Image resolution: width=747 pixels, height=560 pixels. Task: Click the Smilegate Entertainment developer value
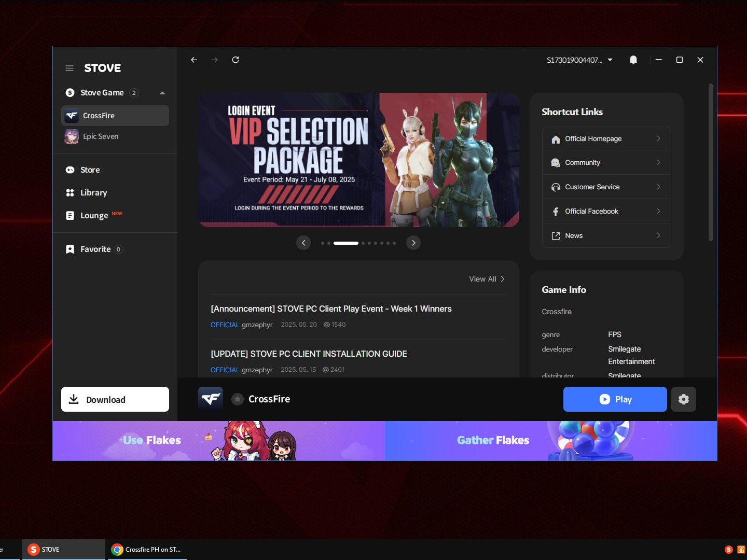pyautogui.click(x=631, y=355)
